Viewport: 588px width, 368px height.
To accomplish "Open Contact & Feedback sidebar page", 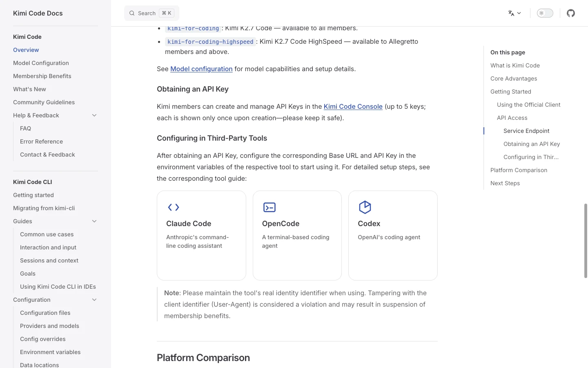I will pos(47,155).
